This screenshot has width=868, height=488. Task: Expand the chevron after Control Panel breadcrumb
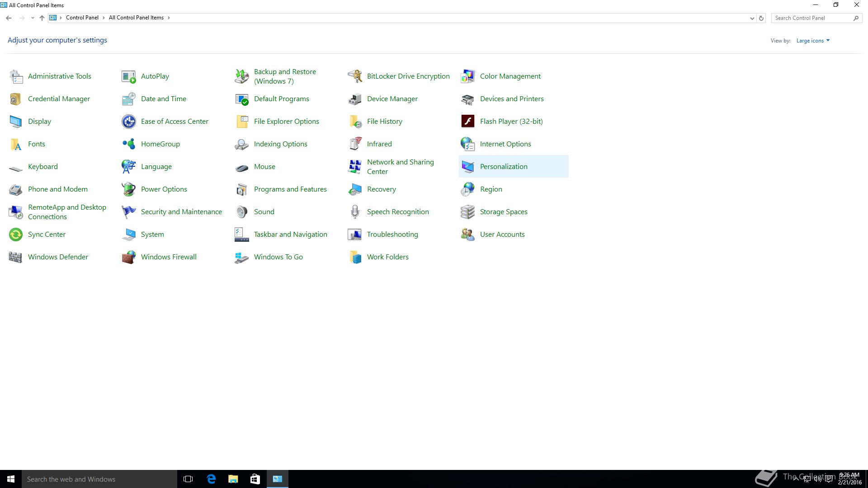(104, 18)
